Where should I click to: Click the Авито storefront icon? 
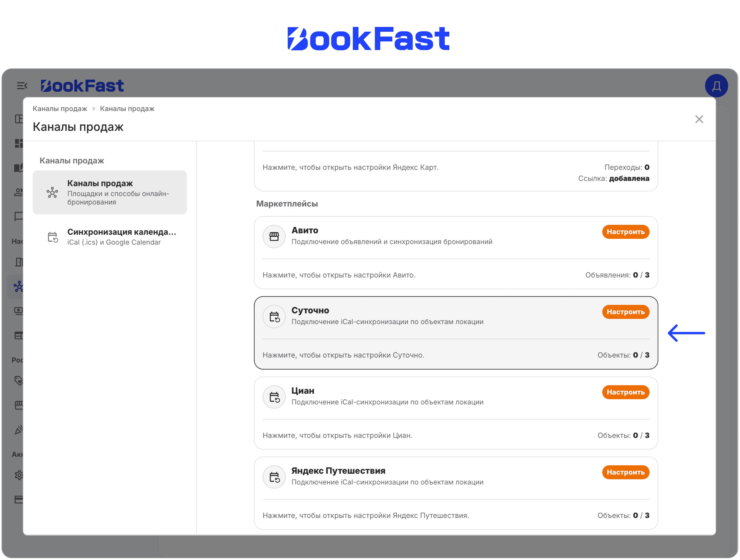(x=274, y=236)
